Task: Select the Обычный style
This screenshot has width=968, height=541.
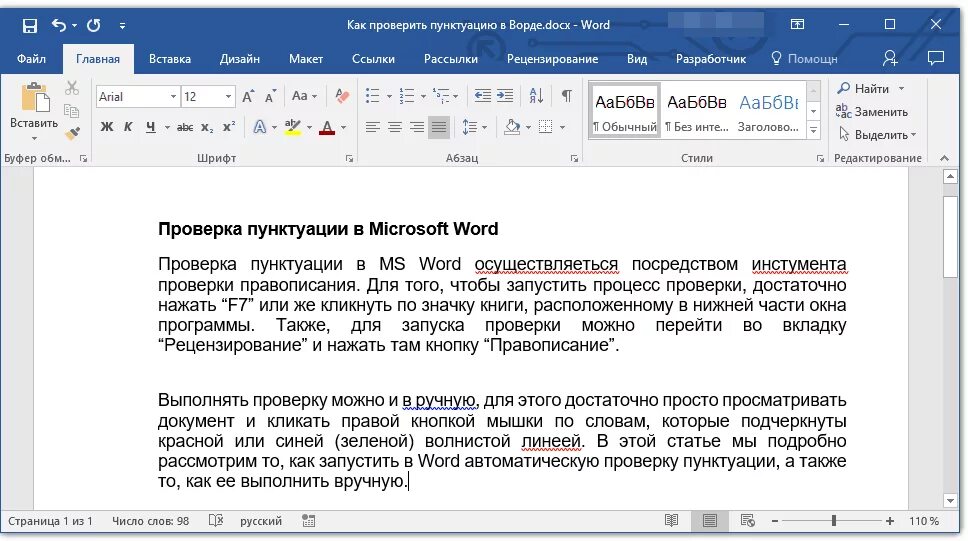Action: coord(625,111)
